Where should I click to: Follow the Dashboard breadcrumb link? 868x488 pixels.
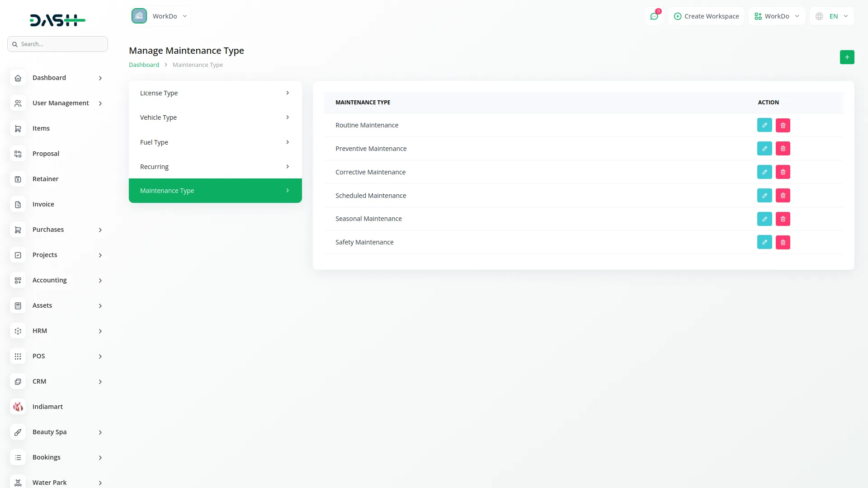coord(144,65)
